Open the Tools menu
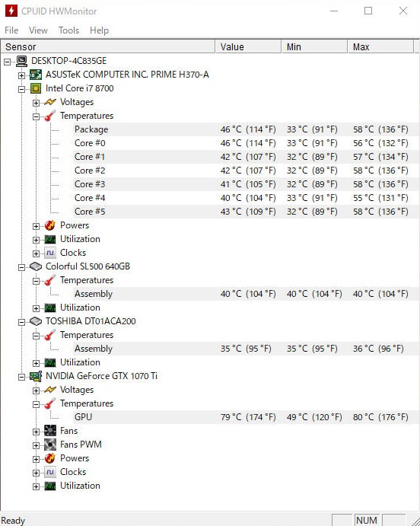Viewport: 420px width, 526px height. [x=68, y=30]
